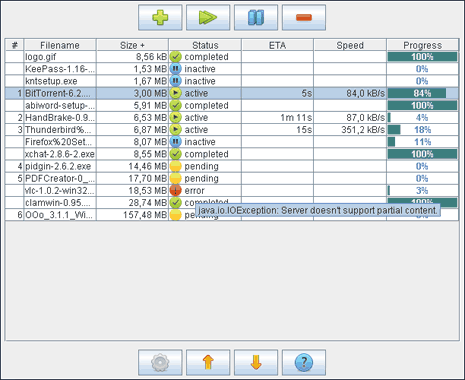
Task: Click the active play icon for HandBrake-0.9
Action: tap(176, 118)
